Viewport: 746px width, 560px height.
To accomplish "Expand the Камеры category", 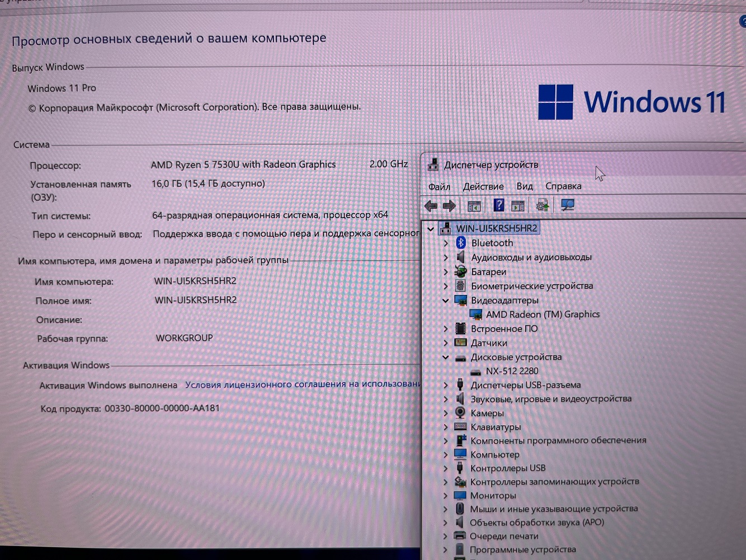I will point(446,413).
